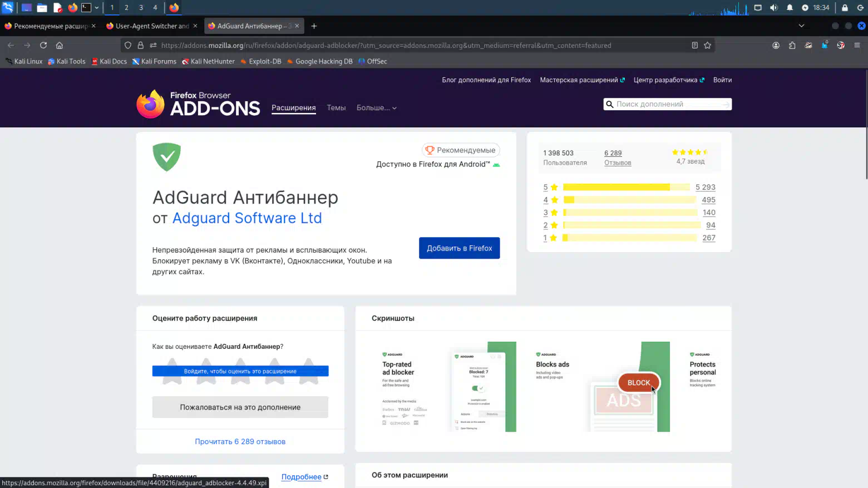The width and height of the screenshot is (868, 488).
Task: Open Мастерская расширений link
Action: pos(582,80)
